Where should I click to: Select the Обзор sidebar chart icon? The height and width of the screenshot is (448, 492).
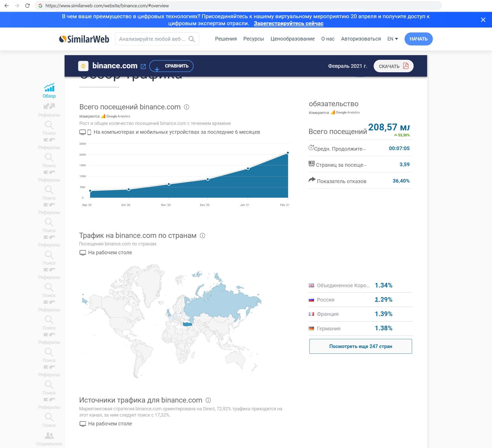[x=49, y=88]
